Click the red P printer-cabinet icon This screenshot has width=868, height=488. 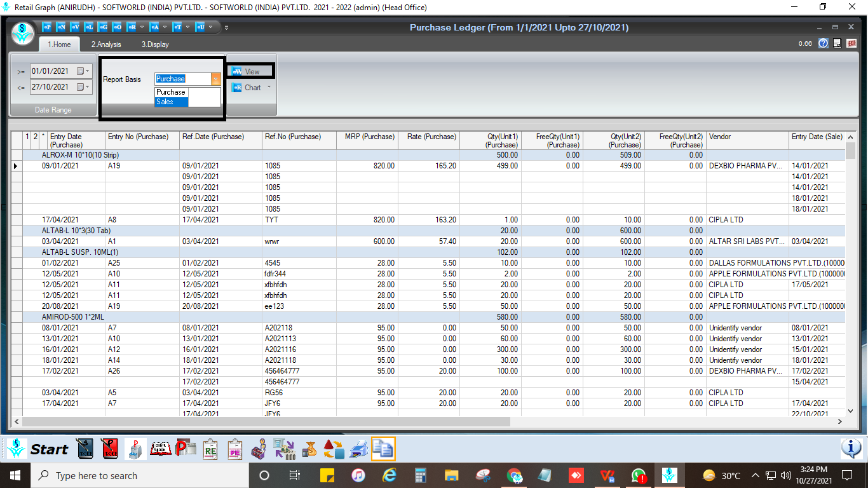(x=186, y=449)
